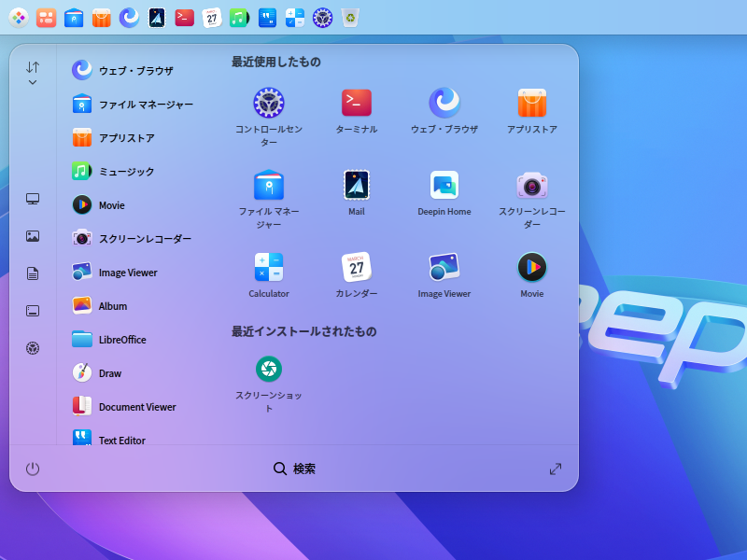Open Mail app in recent grid

click(x=357, y=185)
